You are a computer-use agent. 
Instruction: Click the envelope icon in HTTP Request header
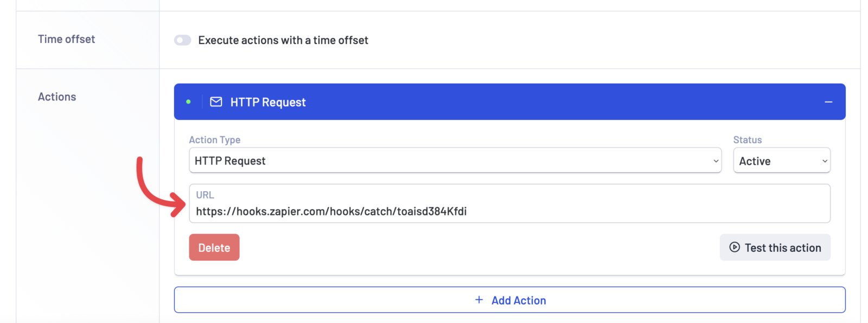point(216,102)
